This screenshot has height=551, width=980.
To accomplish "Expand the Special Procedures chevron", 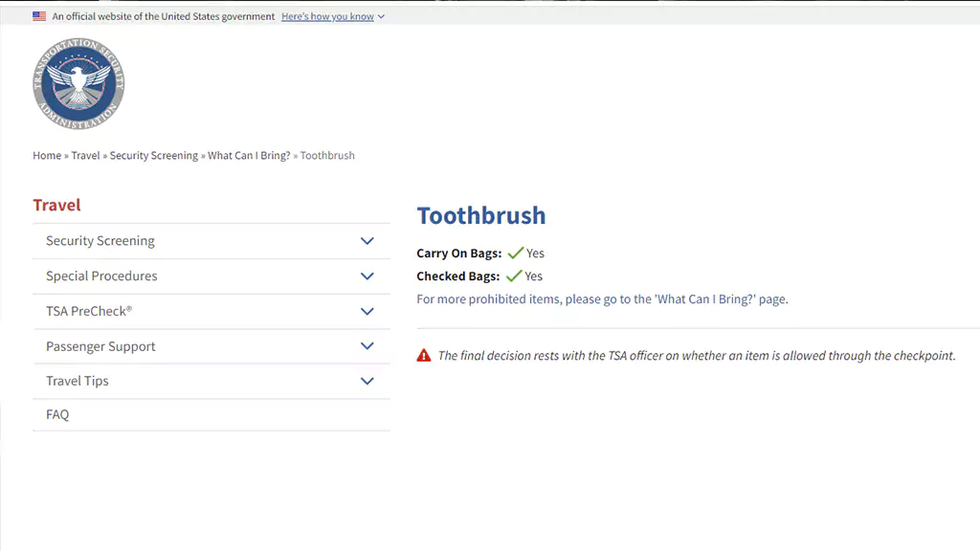I will coord(367,276).
